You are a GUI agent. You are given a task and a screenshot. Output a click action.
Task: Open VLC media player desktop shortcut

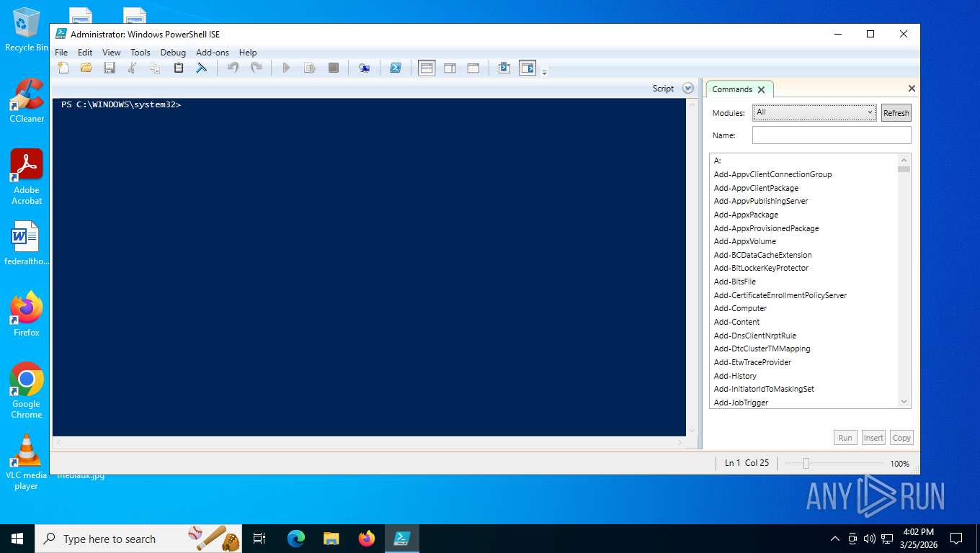tap(27, 462)
